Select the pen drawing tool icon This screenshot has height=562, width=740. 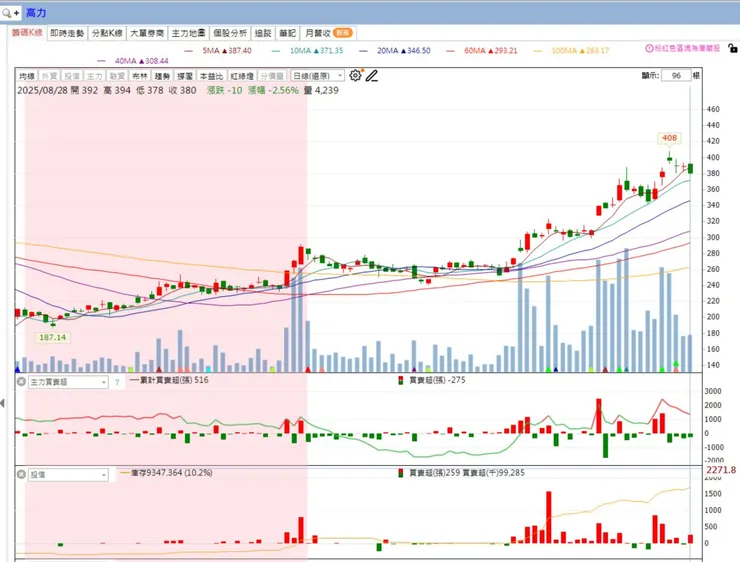372,75
